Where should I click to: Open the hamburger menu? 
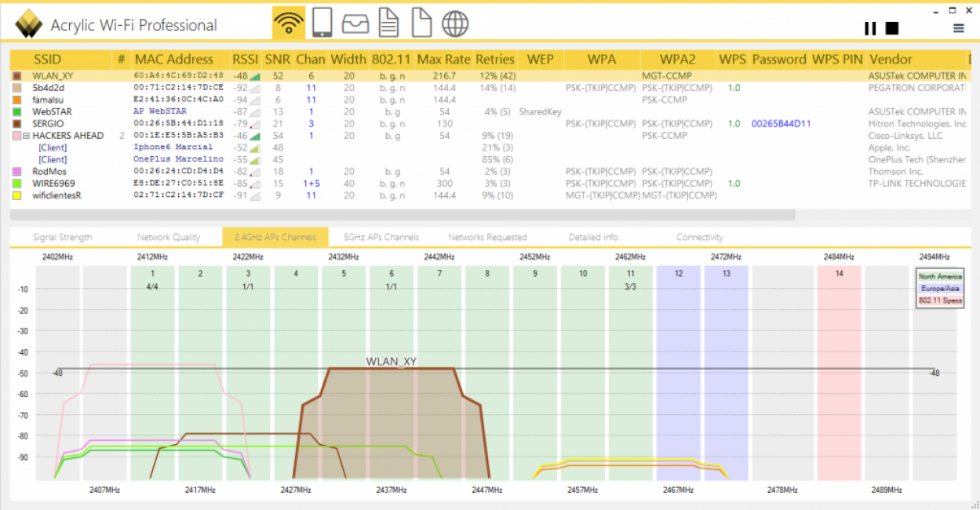(x=959, y=28)
